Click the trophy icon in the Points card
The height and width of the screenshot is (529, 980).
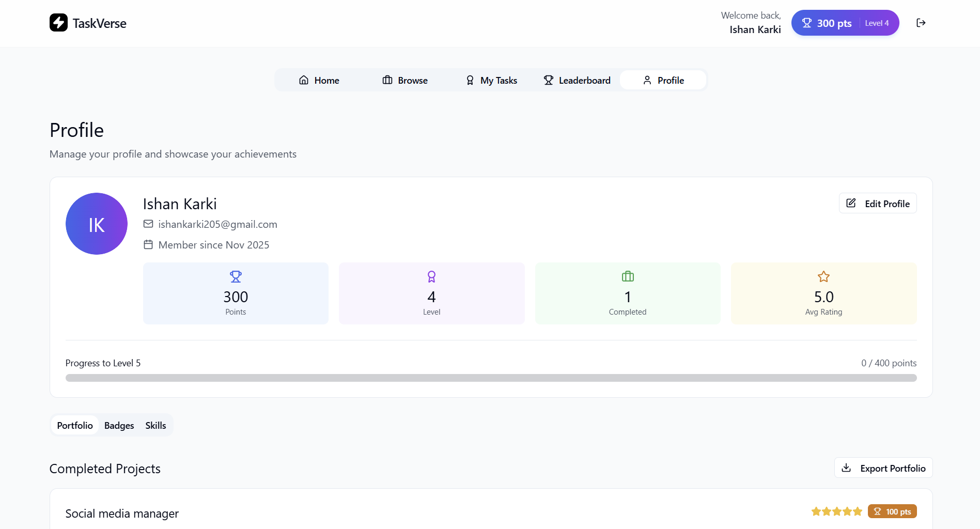236,277
